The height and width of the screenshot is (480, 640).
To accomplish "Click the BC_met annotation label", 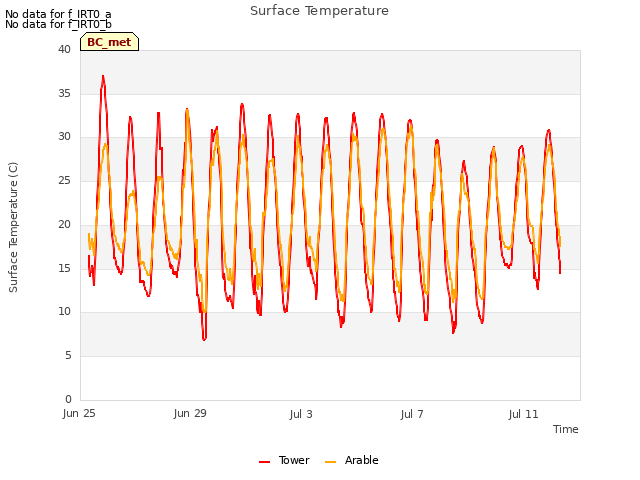I will coord(109,42).
